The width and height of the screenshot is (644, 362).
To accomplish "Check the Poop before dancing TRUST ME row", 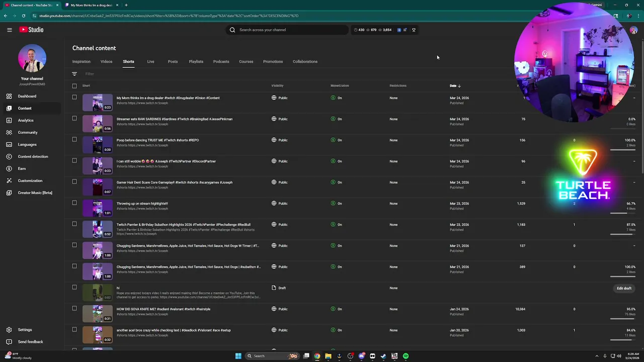I will (74, 139).
